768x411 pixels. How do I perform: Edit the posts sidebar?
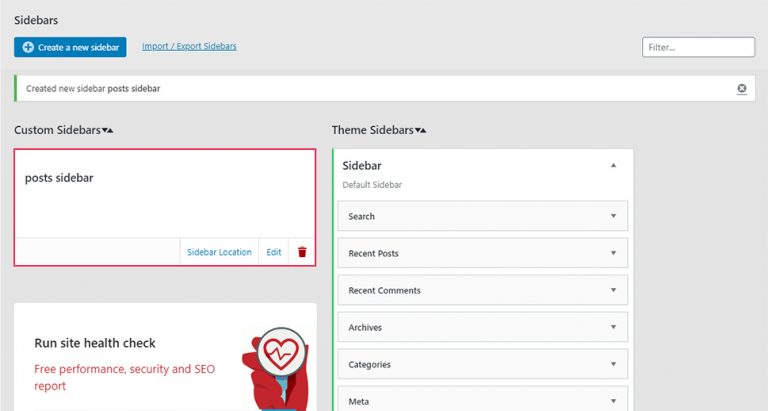tap(273, 252)
